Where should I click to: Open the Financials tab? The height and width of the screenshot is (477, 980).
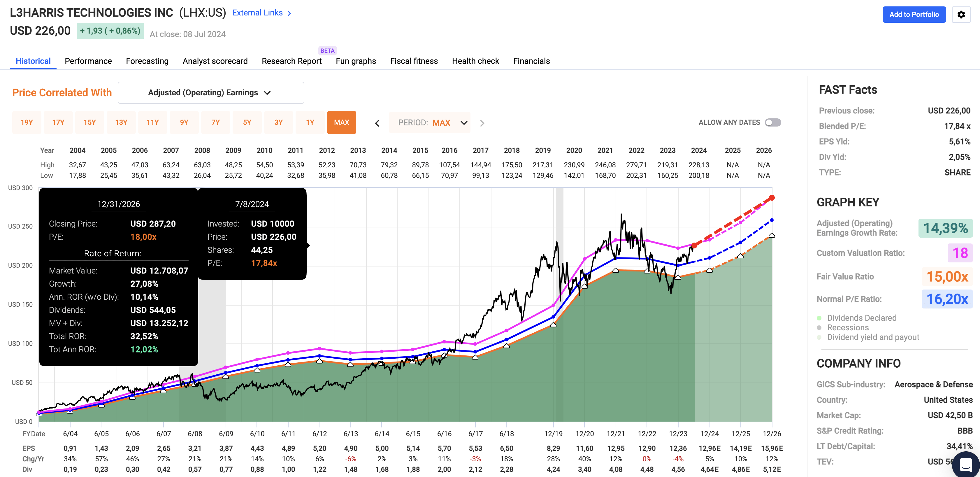(531, 61)
